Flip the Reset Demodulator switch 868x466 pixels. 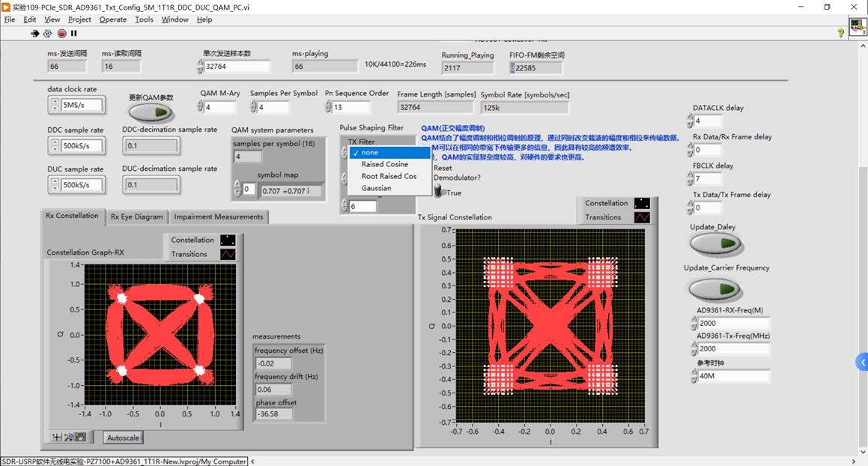(x=438, y=190)
